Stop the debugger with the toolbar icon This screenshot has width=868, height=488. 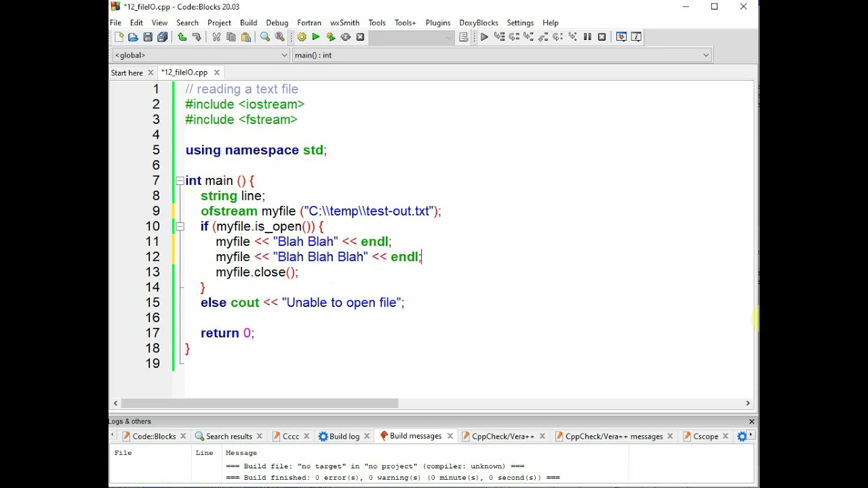pyautogui.click(x=601, y=37)
